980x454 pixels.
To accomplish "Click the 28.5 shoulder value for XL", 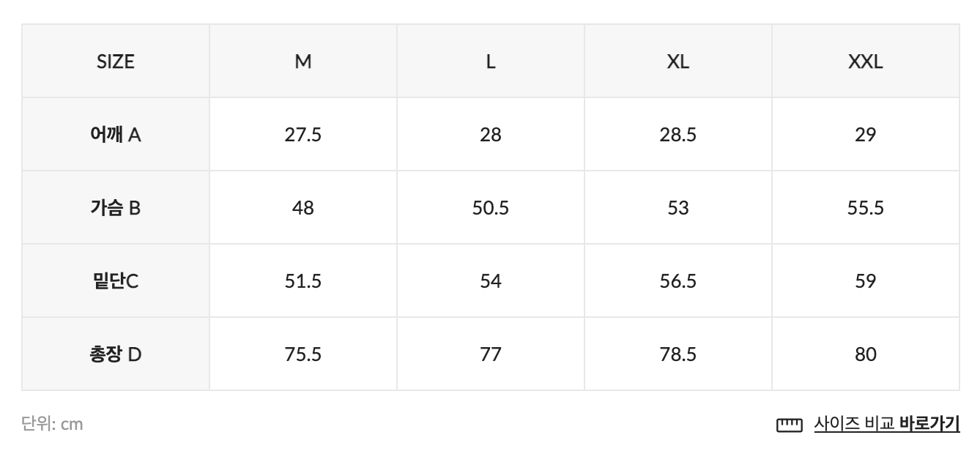I will pyautogui.click(x=678, y=135).
